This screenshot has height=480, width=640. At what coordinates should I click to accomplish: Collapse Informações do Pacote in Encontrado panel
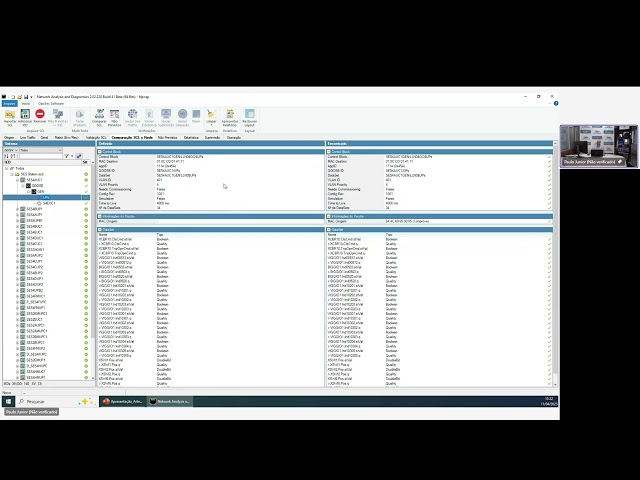click(x=329, y=216)
